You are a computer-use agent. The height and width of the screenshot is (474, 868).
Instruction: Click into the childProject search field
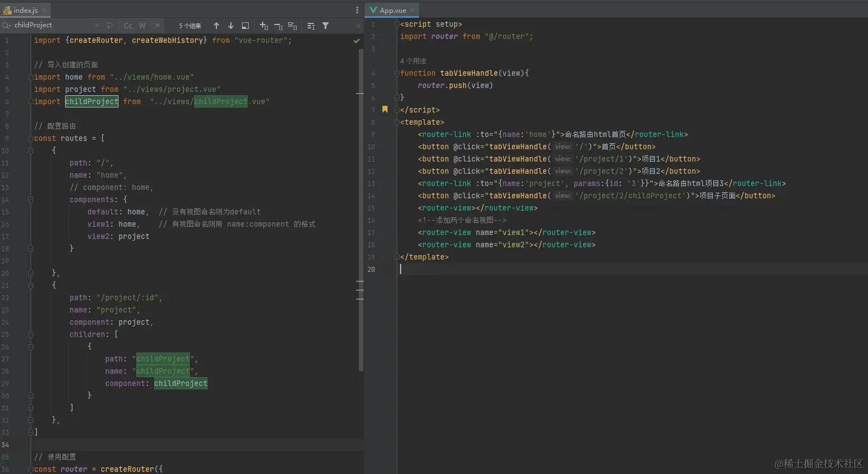(53, 25)
